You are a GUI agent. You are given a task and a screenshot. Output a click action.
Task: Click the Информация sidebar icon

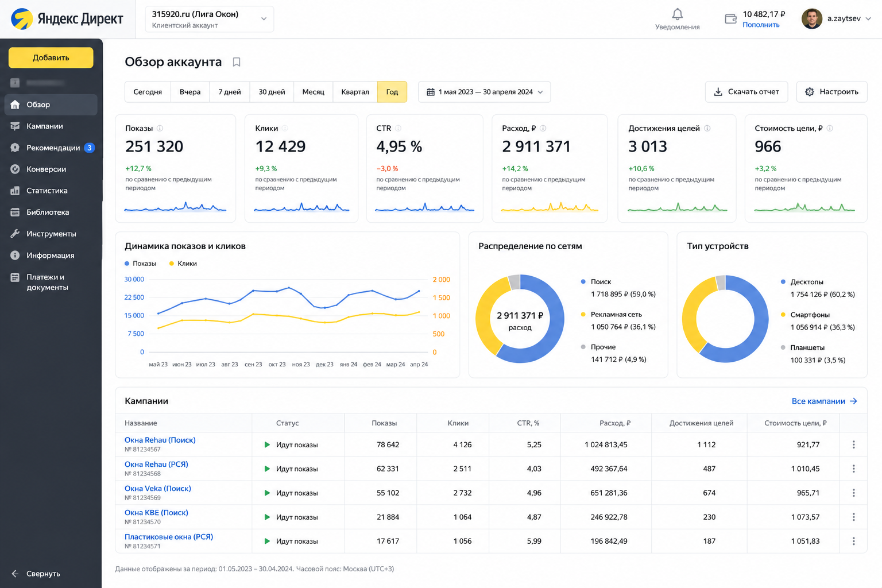(15, 256)
